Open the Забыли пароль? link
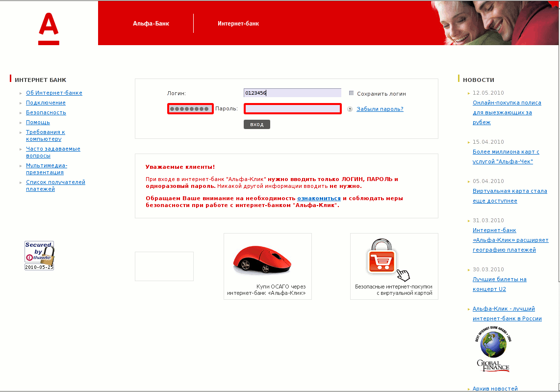The image size is (560, 392). [380, 109]
